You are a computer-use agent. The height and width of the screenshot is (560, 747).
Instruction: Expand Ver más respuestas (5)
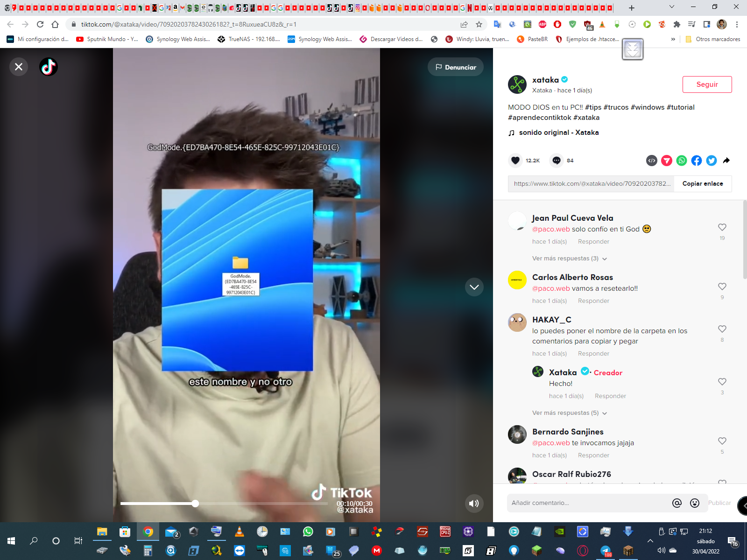tap(569, 413)
